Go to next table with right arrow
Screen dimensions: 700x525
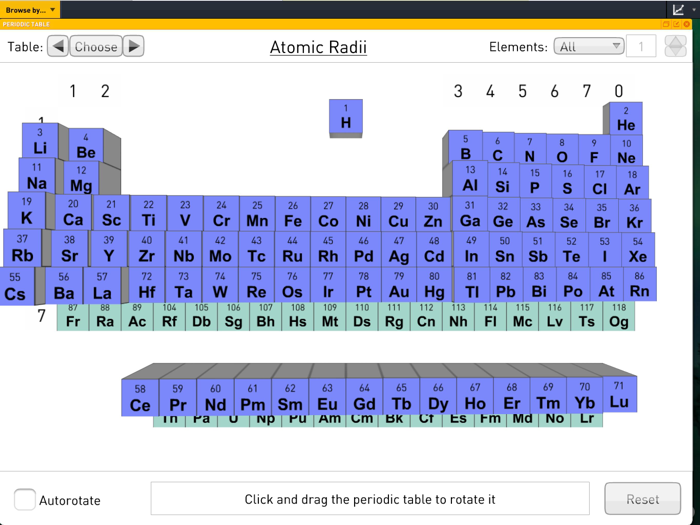(133, 46)
